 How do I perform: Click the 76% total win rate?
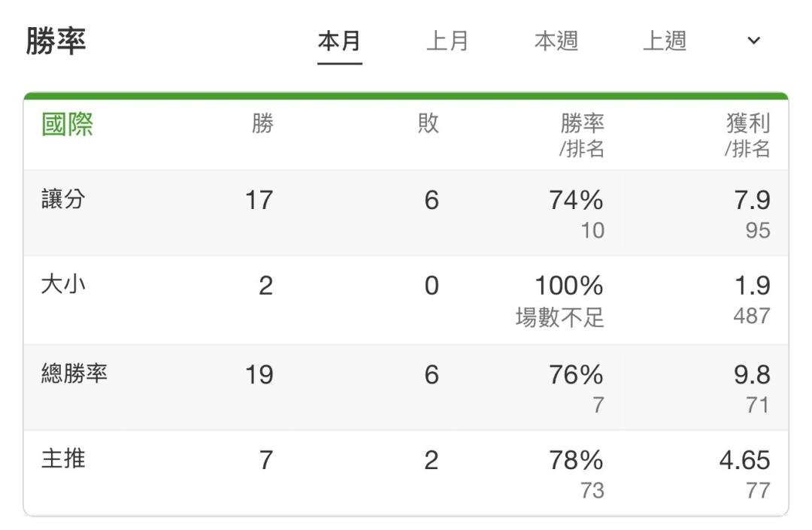577,374
